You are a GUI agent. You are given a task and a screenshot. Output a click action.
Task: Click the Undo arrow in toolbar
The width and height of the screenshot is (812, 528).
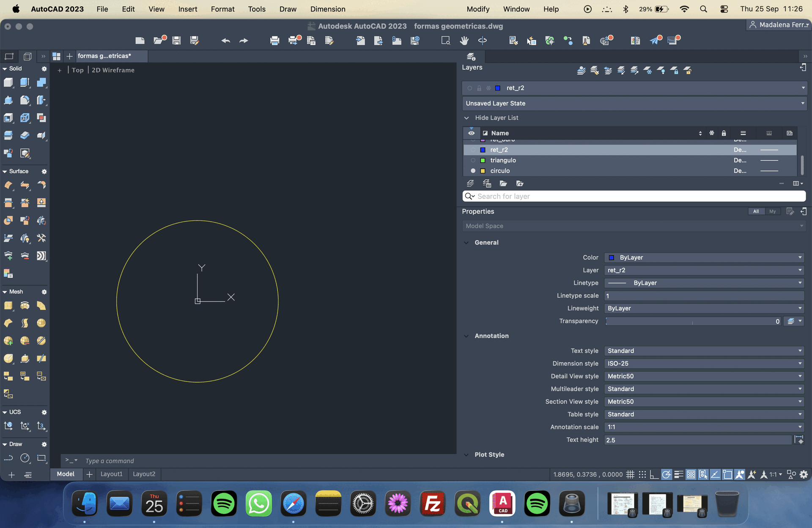225,41
